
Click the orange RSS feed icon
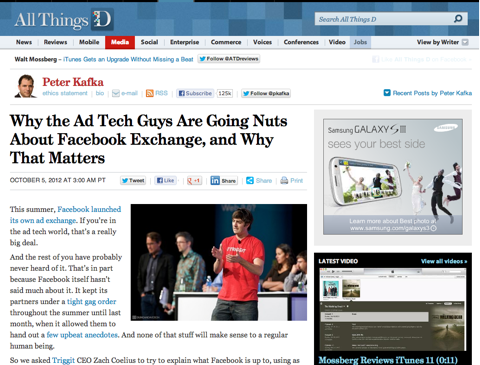coord(150,93)
